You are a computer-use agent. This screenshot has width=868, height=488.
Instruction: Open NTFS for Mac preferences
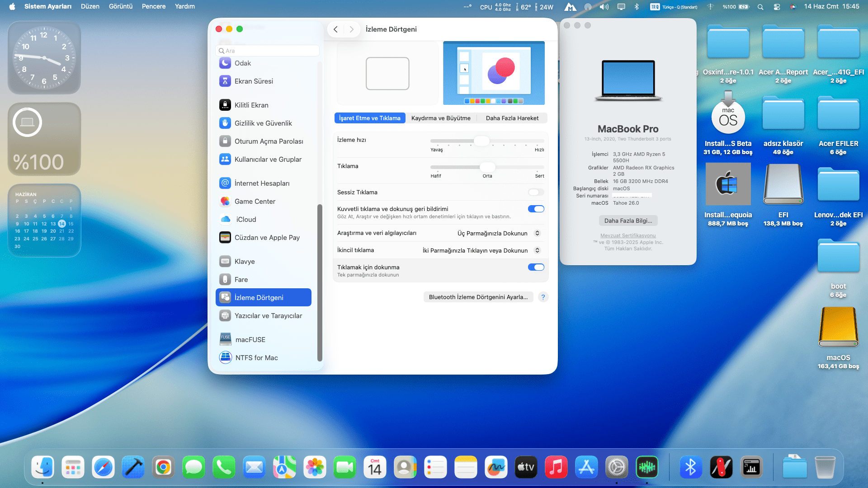point(256,358)
